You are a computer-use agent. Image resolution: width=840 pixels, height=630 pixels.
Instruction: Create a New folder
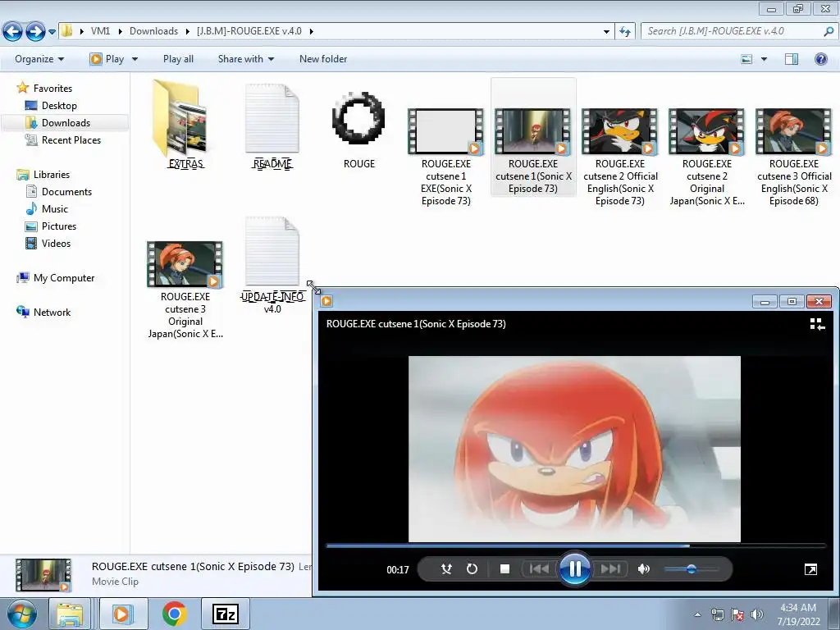coord(323,59)
